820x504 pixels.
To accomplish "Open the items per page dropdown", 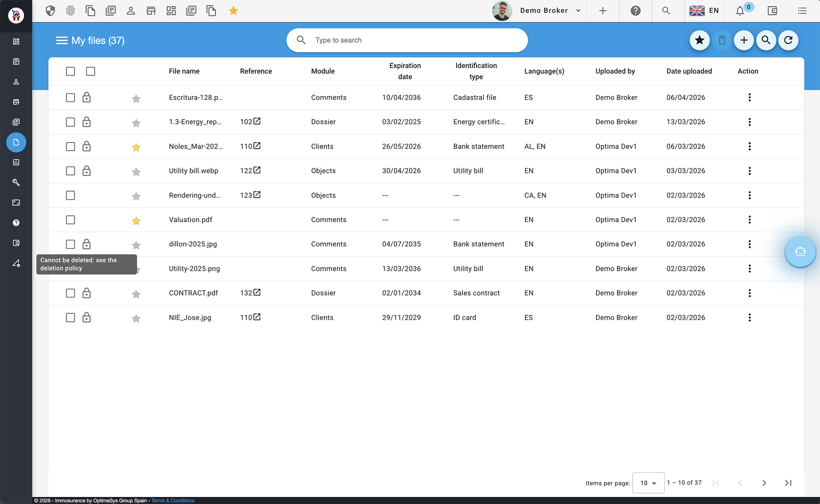I will 648,483.
